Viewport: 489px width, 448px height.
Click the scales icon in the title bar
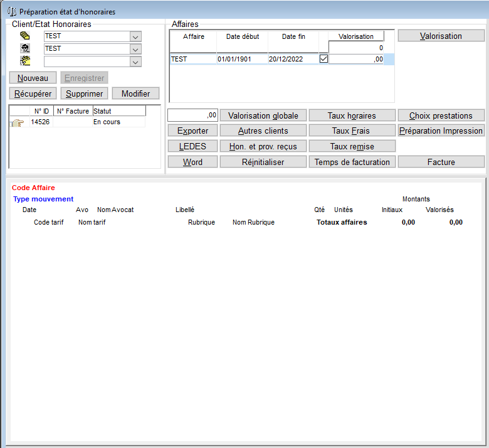click(x=12, y=12)
